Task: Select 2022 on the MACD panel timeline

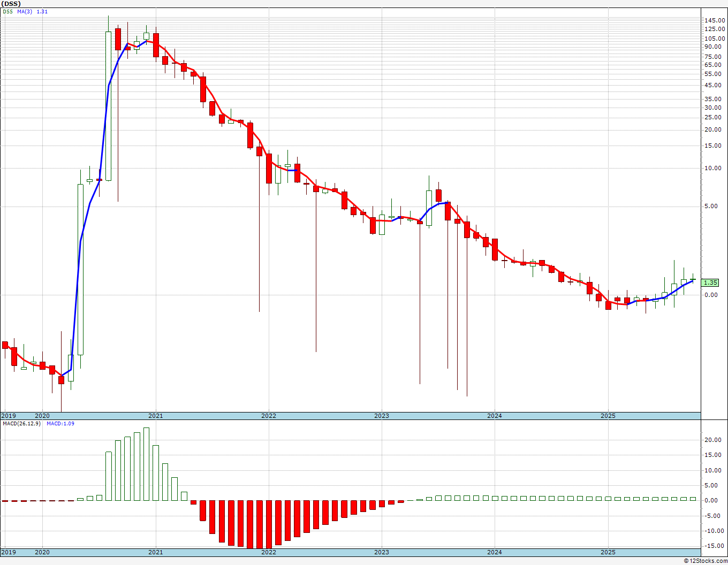Action: (269, 552)
